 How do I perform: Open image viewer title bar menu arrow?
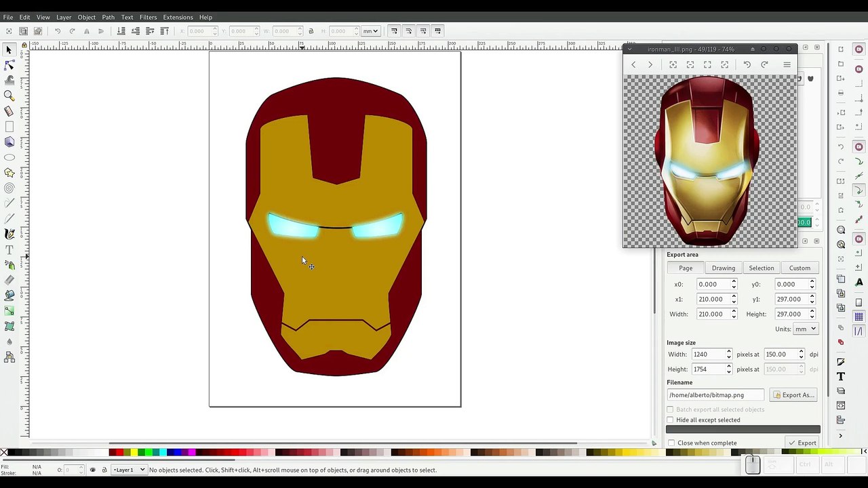pyautogui.click(x=630, y=49)
